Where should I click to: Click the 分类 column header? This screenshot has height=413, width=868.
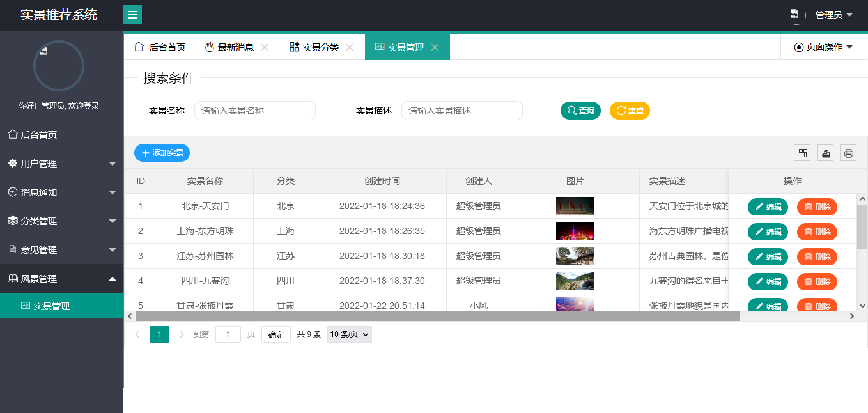[x=286, y=181]
